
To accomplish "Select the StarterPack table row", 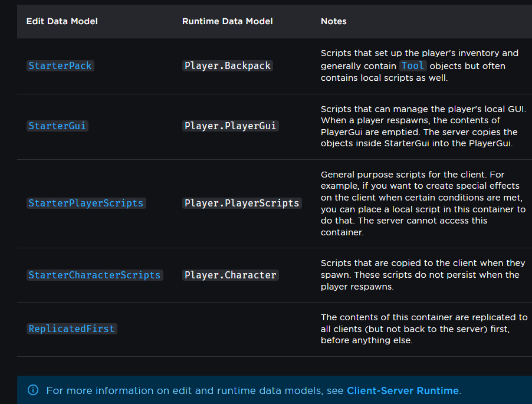I will [x=265, y=65].
